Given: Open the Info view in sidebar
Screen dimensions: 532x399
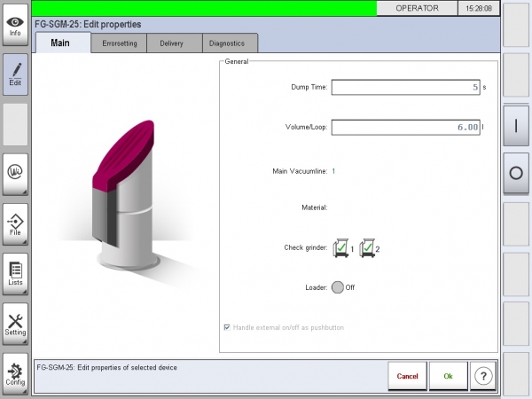Looking at the screenshot, I should [15, 24].
